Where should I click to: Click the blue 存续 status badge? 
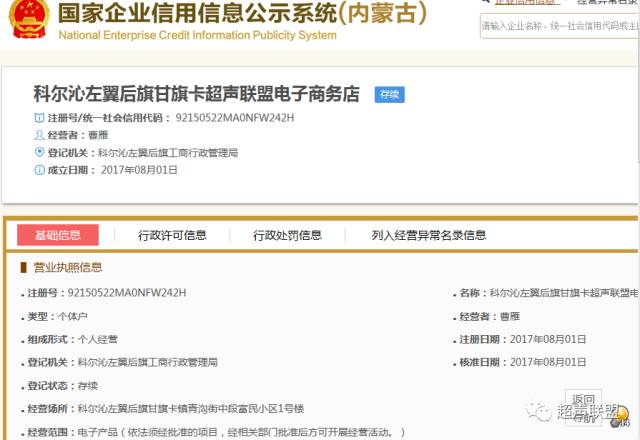pyautogui.click(x=389, y=95)
